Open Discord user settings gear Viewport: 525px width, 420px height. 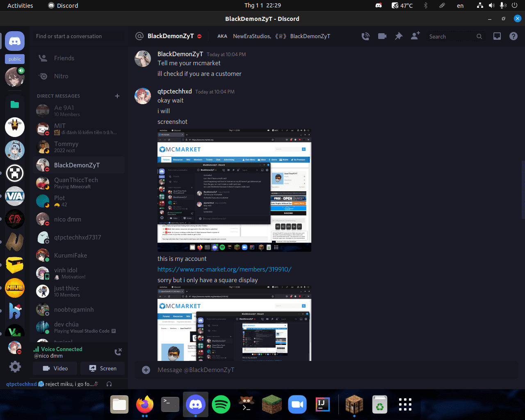click(x=15, y=367)
